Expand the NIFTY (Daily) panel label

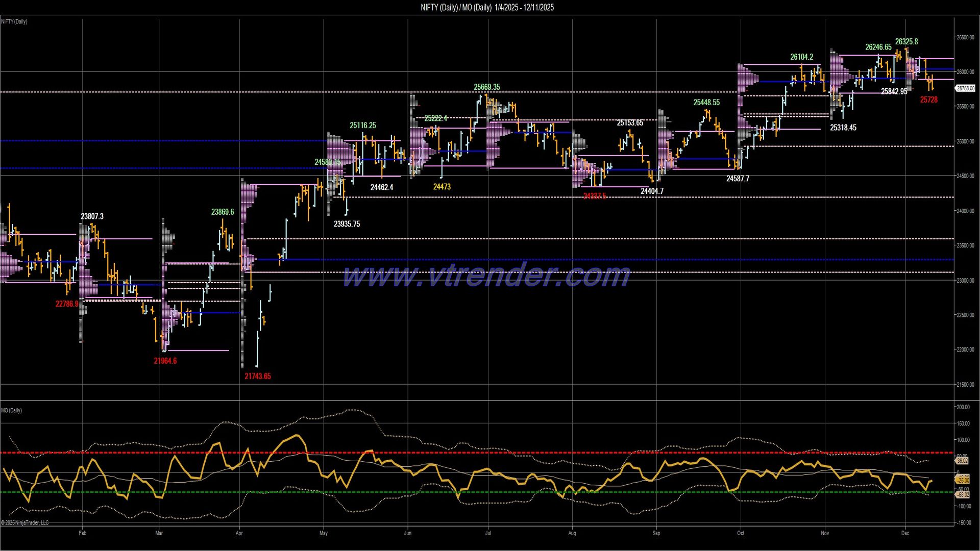coord(13,21)
